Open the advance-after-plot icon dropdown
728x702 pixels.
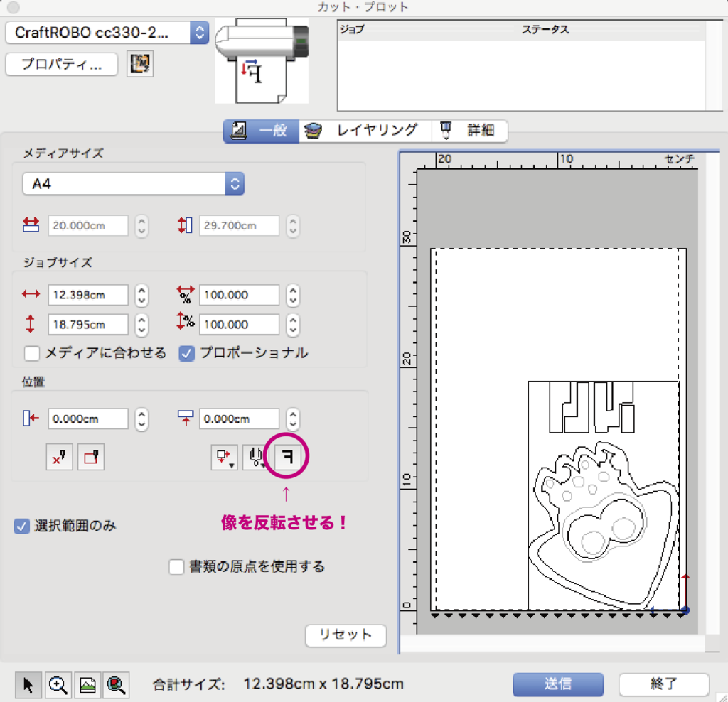[x=225, y=457]
